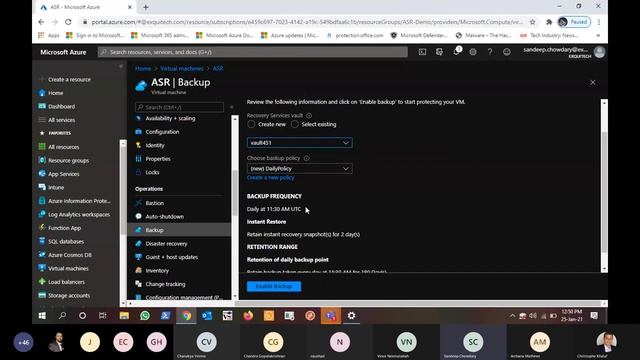Open the feedback smiley icon

click(x=507, y=52)
